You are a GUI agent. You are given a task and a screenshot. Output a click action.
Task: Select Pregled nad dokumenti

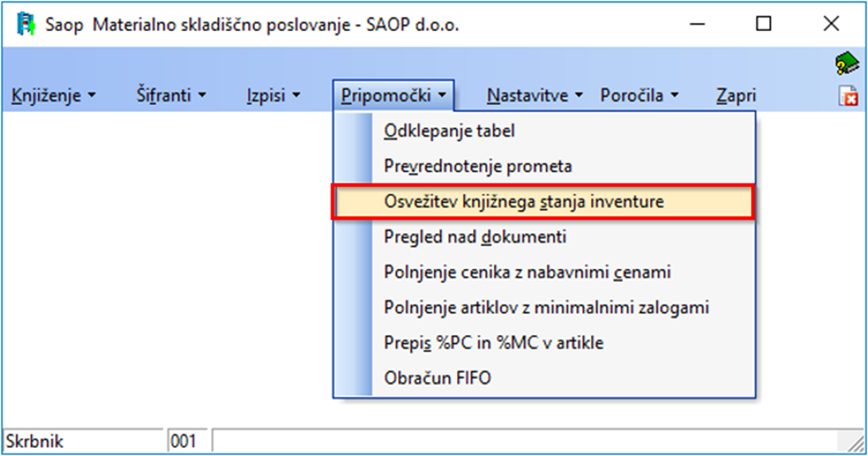544,237
